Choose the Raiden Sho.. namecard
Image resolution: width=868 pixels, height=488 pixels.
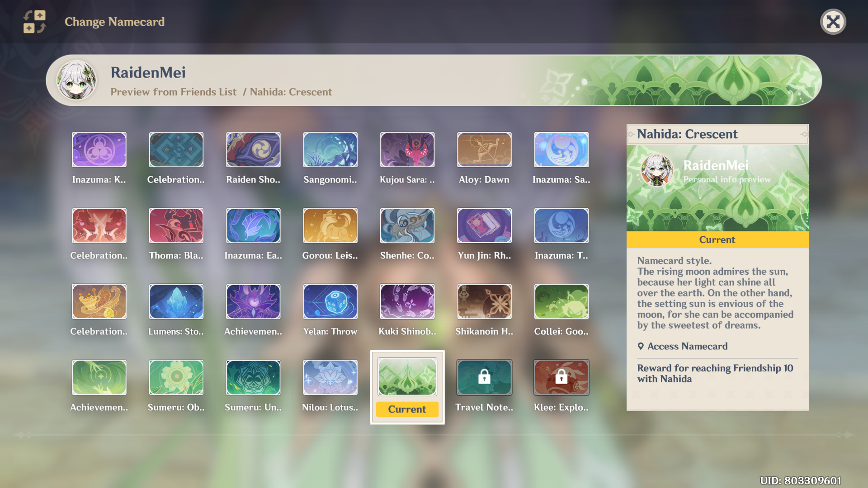click(x=253, y=150)
